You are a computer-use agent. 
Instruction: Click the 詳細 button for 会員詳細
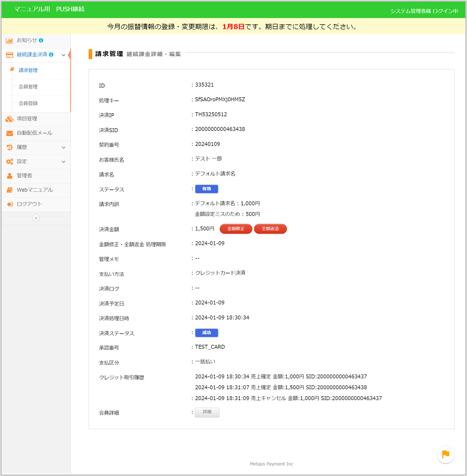207,412
